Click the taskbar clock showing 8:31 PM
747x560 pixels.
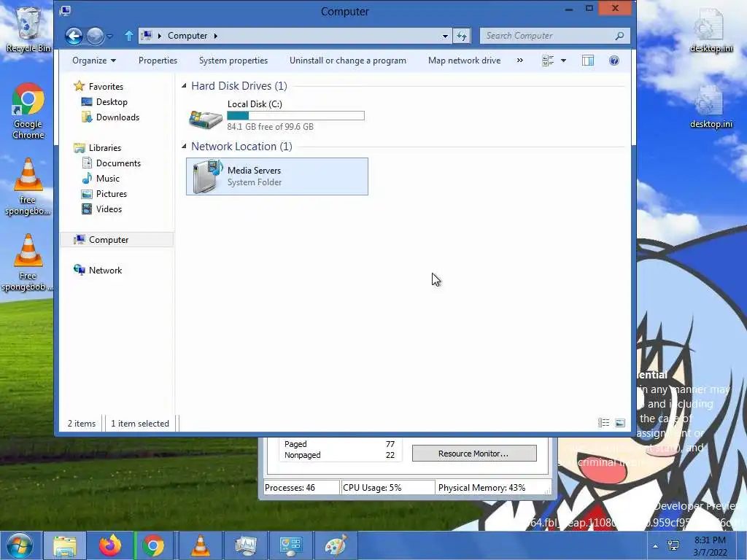click(x=710, y=546)
